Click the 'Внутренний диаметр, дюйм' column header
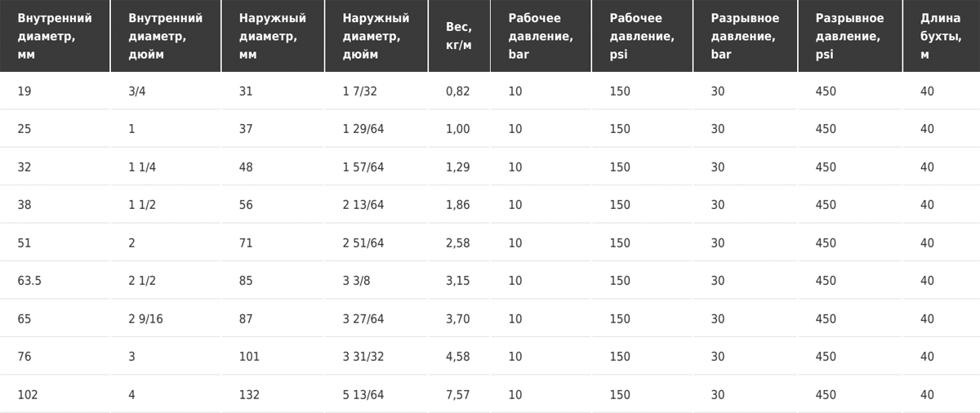Viewport: 980px width, 413px height. (166, 36)
